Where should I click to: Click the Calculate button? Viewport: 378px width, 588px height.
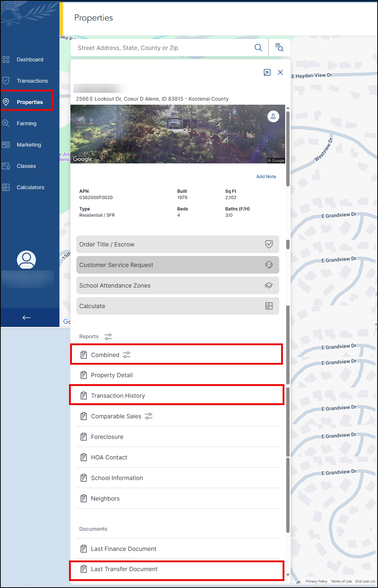coord(178,306)
